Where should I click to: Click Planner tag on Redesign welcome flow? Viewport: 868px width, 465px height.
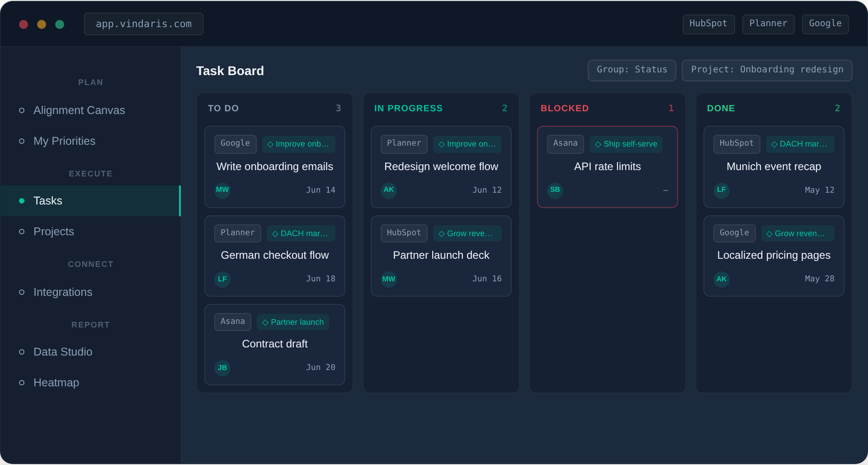(x=404, y=144)
